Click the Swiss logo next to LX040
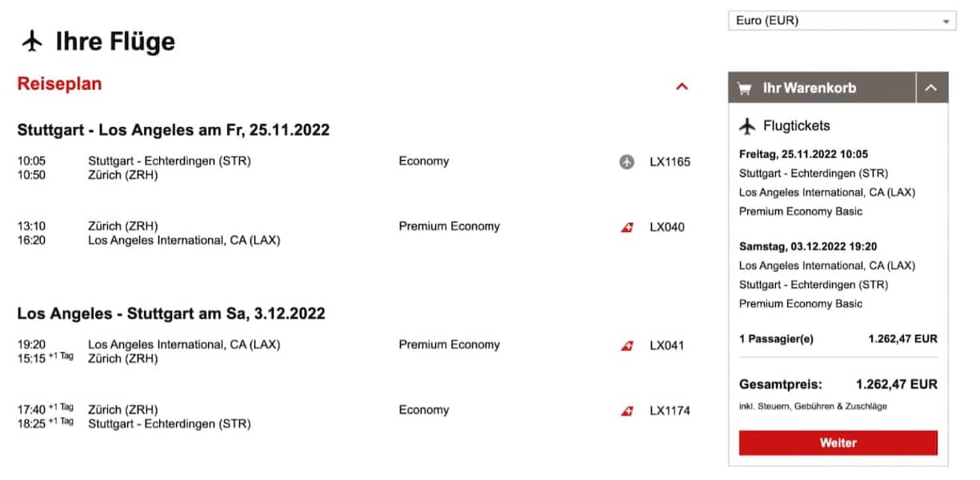The image size is (980, 480). click(627, 227)
